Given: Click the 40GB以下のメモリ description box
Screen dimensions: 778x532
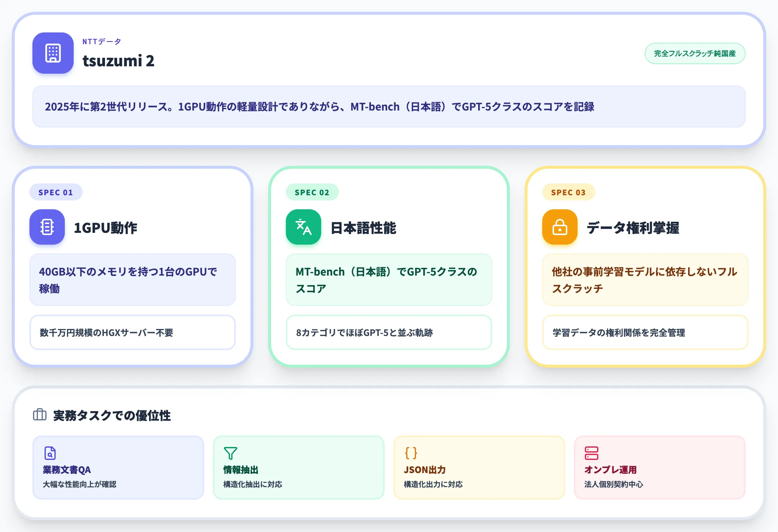Looking at the screenshot, I should click(x=133, y=280).
